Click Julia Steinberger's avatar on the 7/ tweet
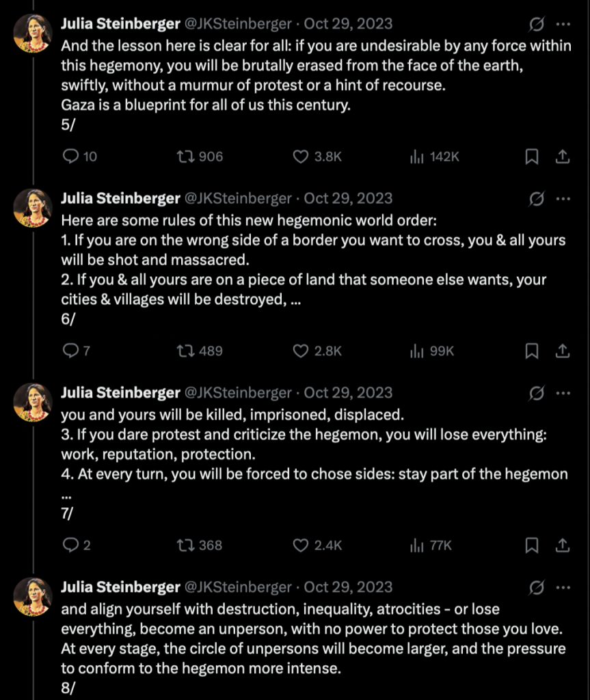590x700 pixels. point(32,403)
